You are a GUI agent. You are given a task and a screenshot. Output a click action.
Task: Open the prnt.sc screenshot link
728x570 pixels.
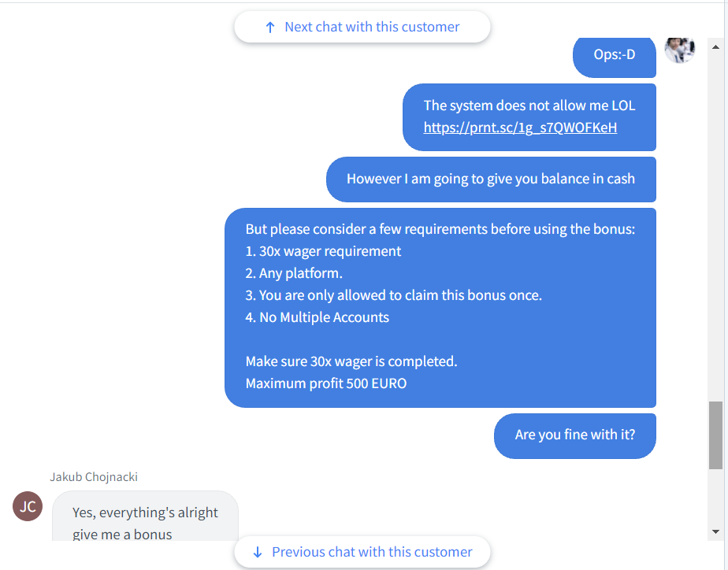point(520,128)
